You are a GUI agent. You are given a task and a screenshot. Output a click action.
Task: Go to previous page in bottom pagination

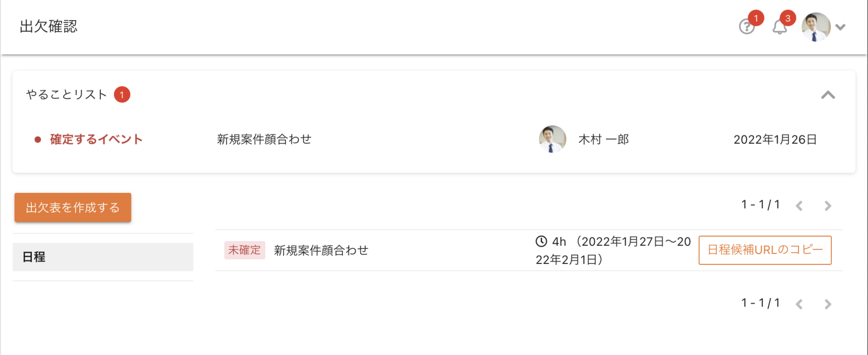799,304
